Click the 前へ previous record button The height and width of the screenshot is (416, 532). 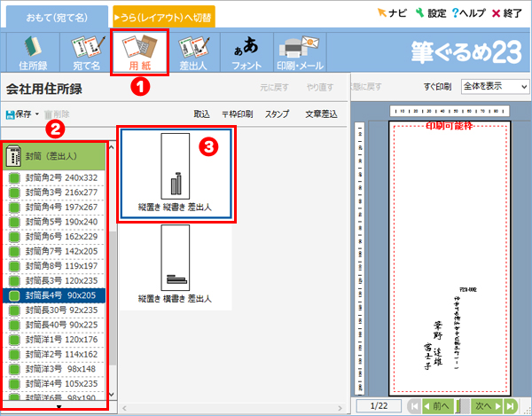tap(436, 405)
